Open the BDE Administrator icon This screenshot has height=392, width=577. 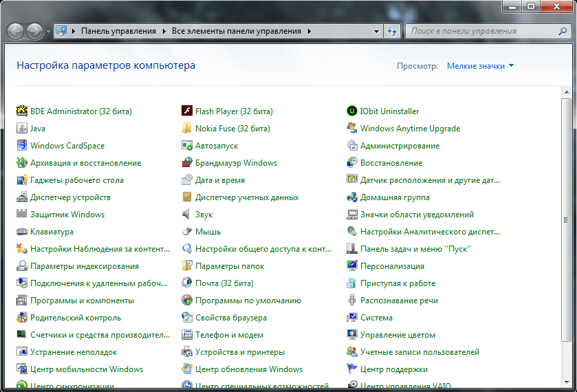(22, 111)
